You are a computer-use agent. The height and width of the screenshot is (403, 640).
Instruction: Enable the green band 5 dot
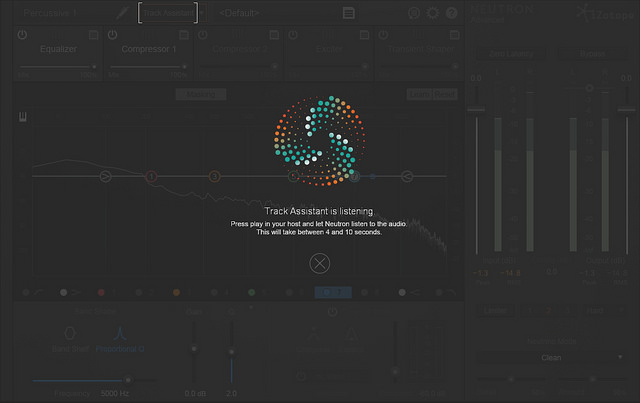(x=252, y=292)
